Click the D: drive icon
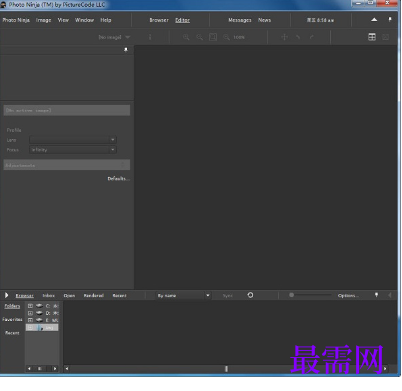The image size is (402, 391). [x=40, y=313]
